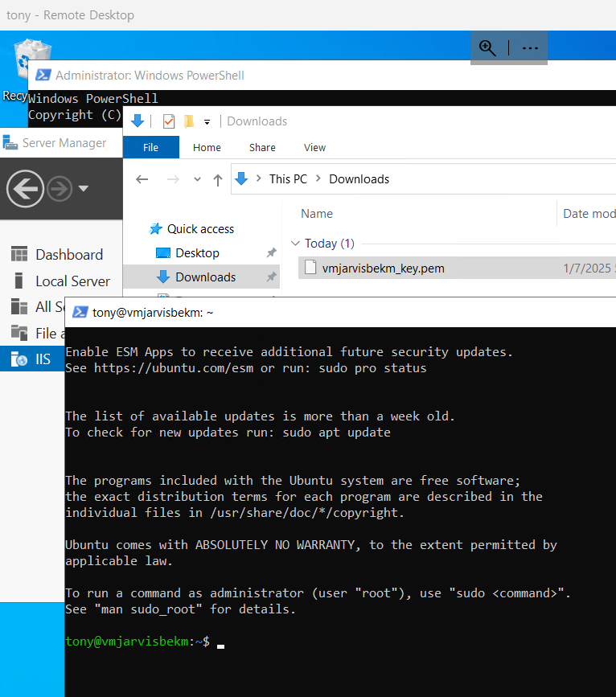
Task: Sort by the Name column header
Action: pyautogui.click(x=317, y=214)
